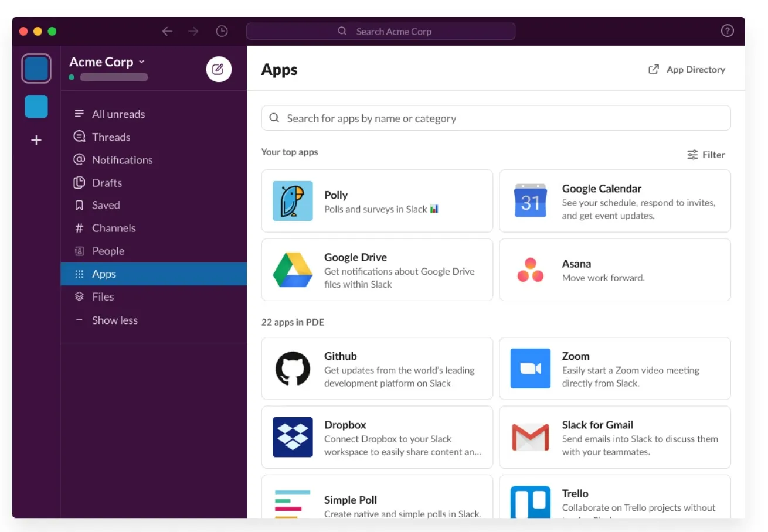Focus the search for apps field
Viewport: 768px width, 532px height.
pyautogui.click(x=495, y=118)
